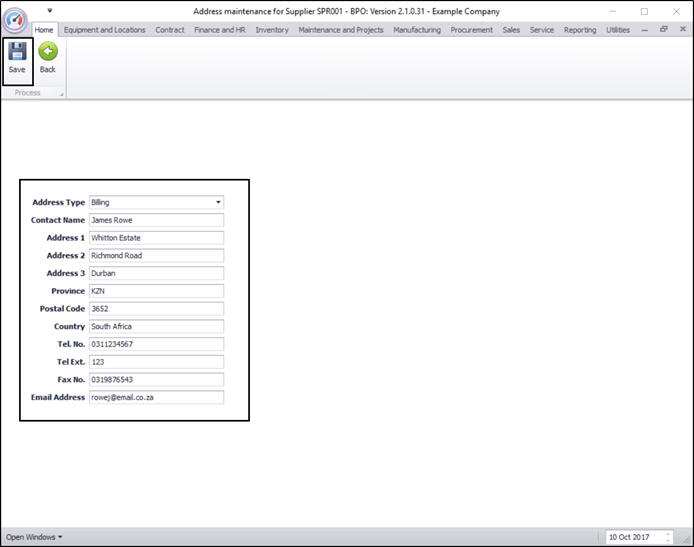This screenshot has width=694, height=547.
Task: Open the quick access toolbar arrow
Action: point(50,10)
